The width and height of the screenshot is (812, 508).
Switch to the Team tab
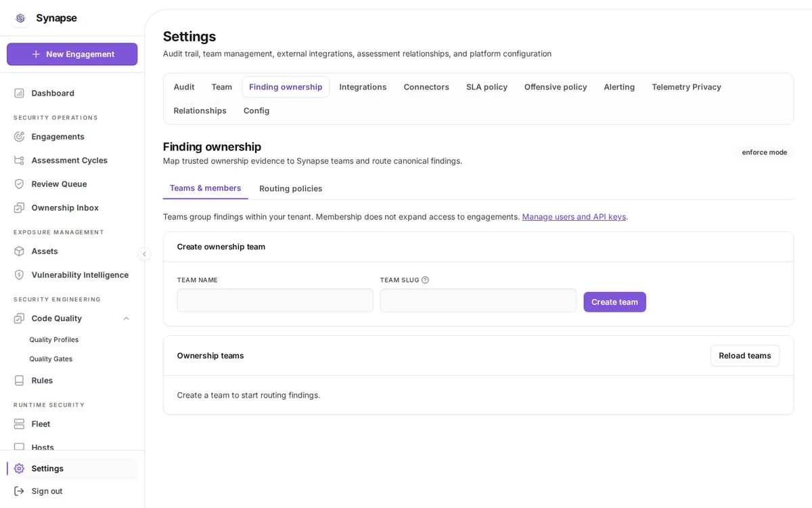pyautogui.click(x=222, y=87)
